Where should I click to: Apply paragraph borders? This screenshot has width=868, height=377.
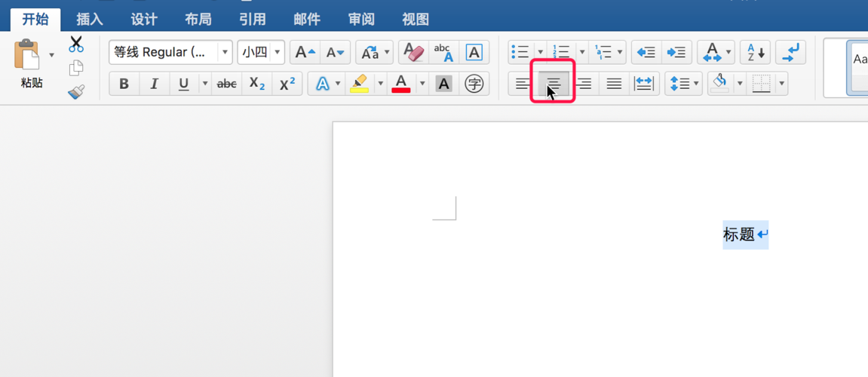761,84
